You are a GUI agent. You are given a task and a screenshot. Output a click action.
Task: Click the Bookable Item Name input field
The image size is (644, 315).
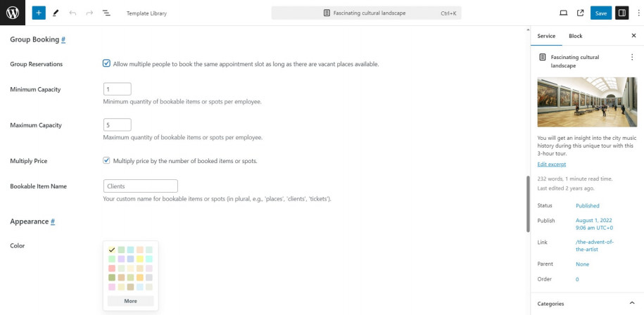[141, 186]
